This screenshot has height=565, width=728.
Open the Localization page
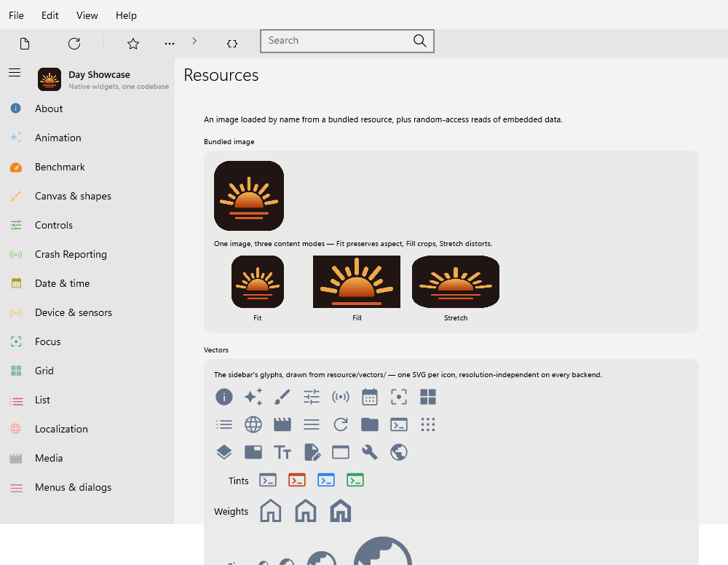(x=87, y=429)
